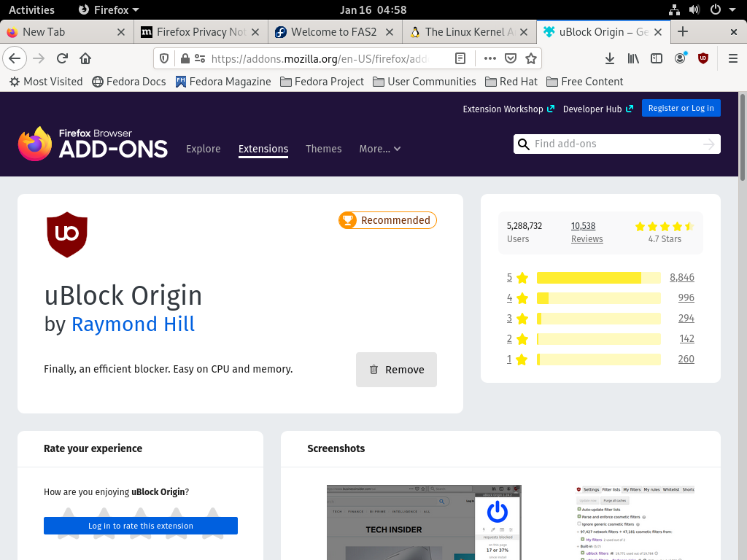Viewport: 747px width, 560px height.
Task: Open Red Hat bookmarks folder
Action: click(511, 82)
